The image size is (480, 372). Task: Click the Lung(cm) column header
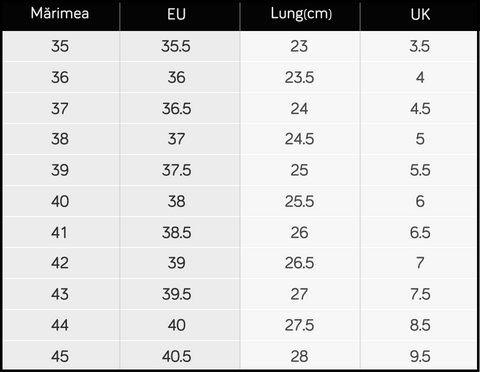tap(301, 14)
